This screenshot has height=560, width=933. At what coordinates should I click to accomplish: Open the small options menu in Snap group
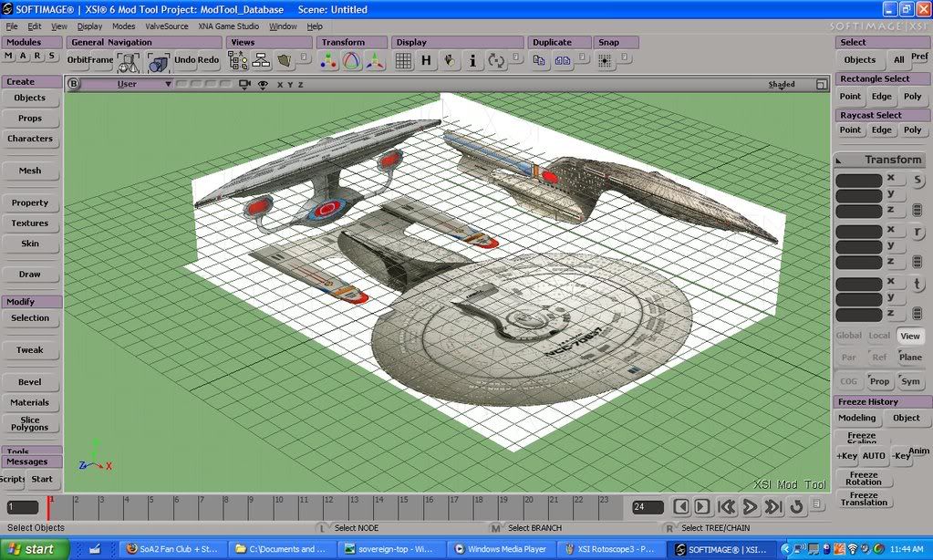click(625, 57)
